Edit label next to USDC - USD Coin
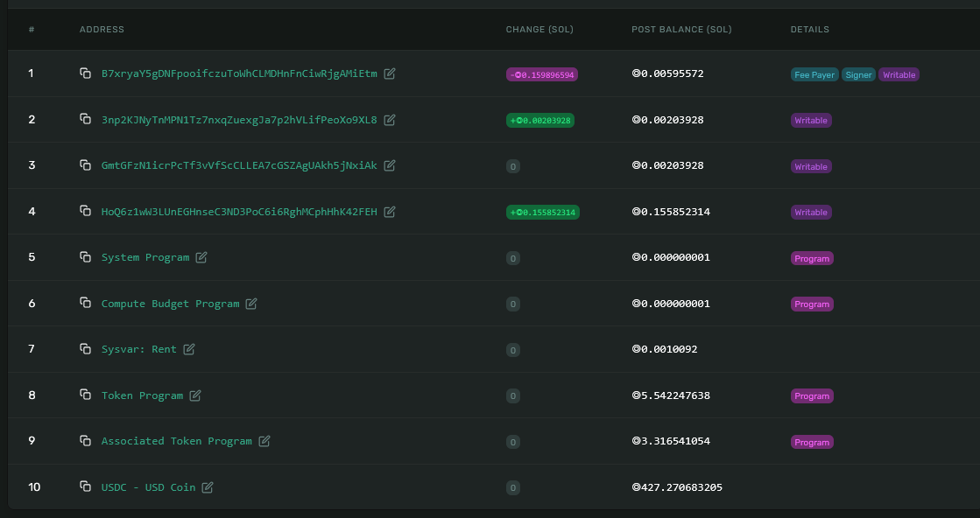 tap(208, 487)
